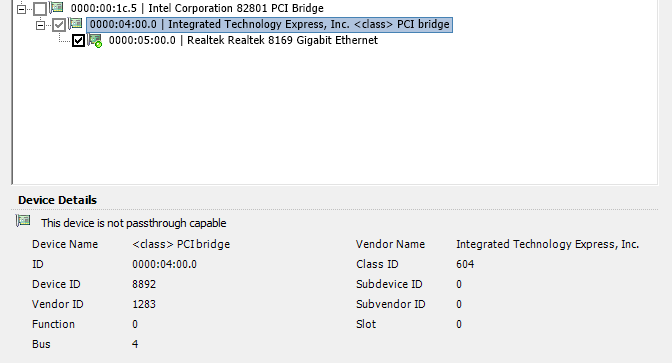Click the Device ID value 8892
This screenshot has width=672, height=363.
(144, 284)
